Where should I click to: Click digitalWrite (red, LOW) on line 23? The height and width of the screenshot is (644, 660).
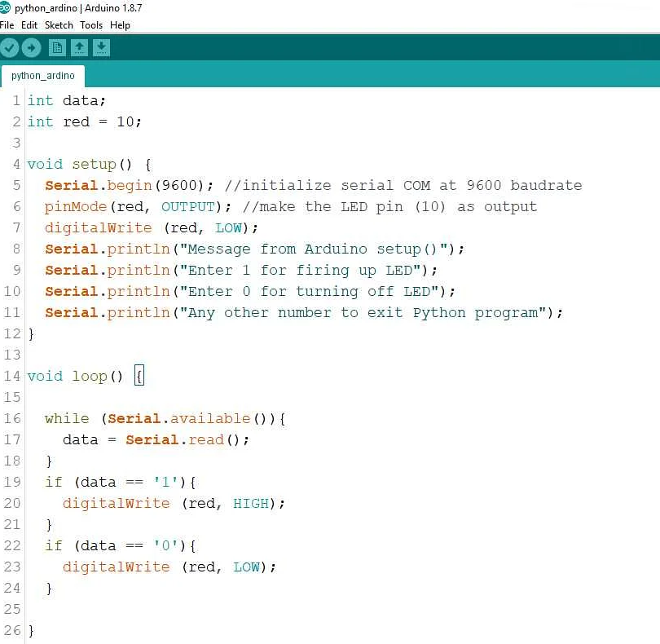(x=169, y=567)
